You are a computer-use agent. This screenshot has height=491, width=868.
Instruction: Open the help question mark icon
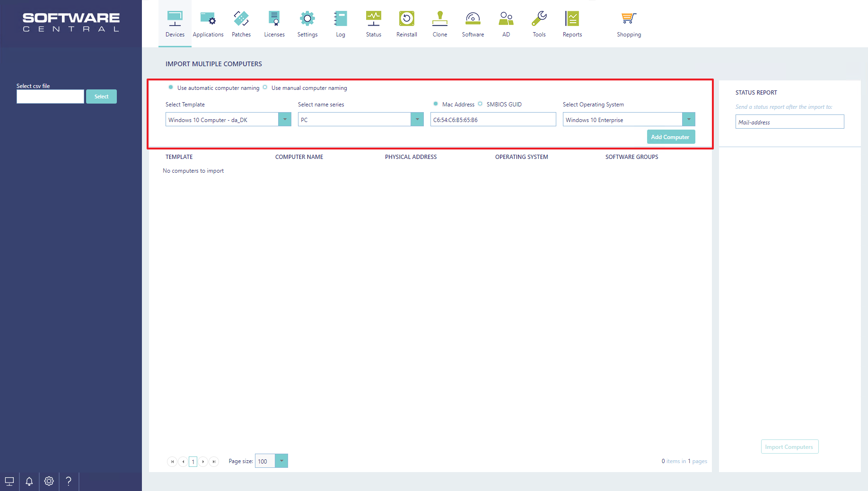(69, 481)
